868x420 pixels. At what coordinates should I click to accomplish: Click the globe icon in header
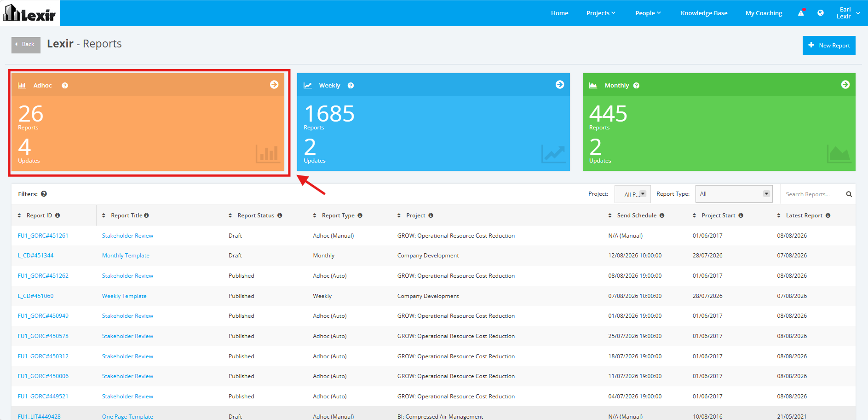(821, 13)
